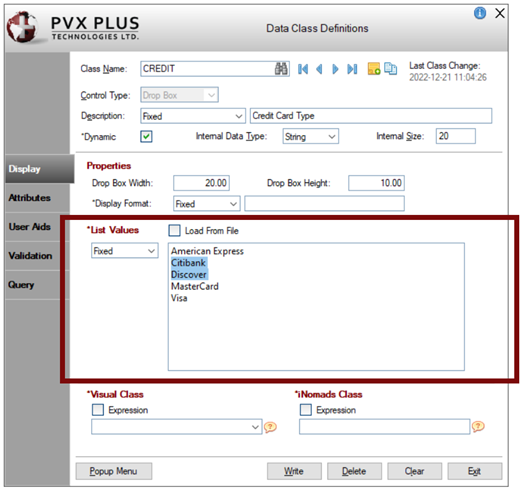Click the new class icon

374,69
